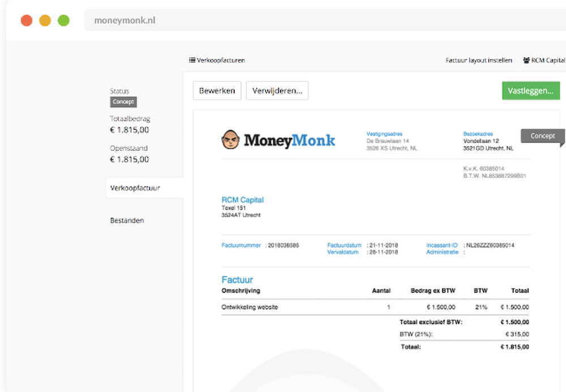The width and height of the screenshot is (566, 392).
Task: Click K.v.K. 60385014 number
Action: pyautogui.click(x=484, y=169)
